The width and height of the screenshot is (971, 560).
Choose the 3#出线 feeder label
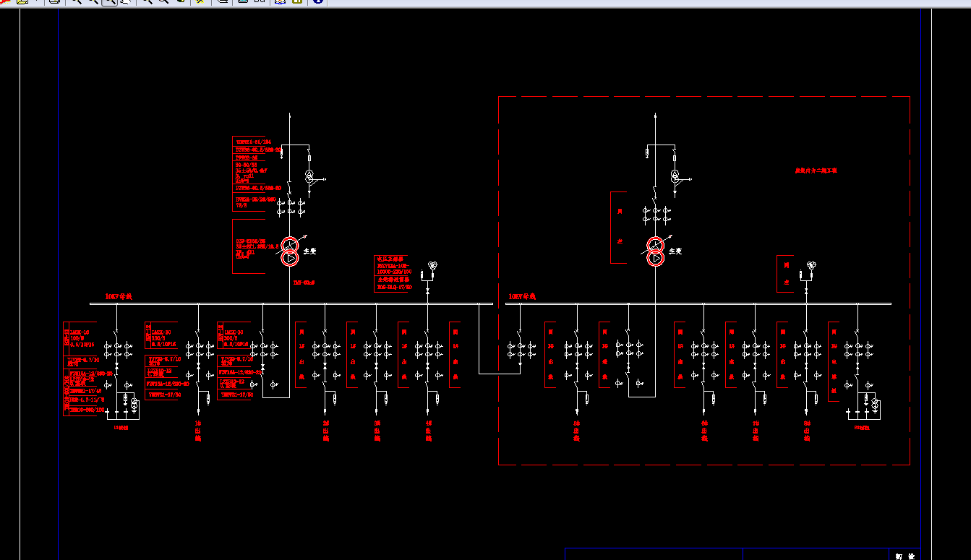click(377, 430)
